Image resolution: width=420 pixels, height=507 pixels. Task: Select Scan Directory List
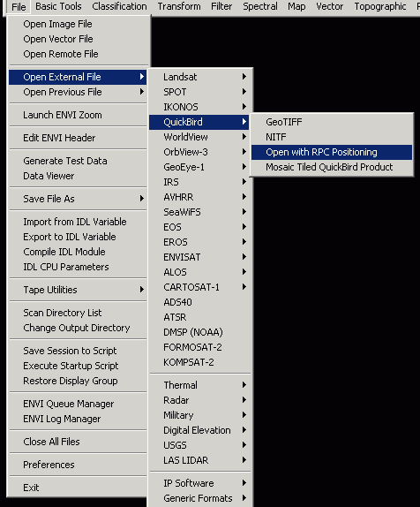pyautogui.click(x=78, y=313)
